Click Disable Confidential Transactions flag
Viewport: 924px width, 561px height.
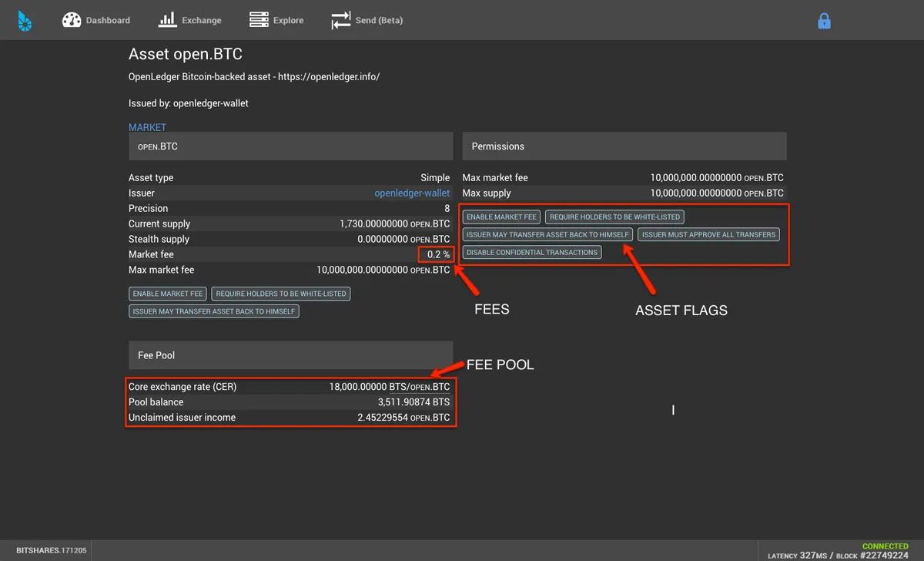tap(532, 252)
